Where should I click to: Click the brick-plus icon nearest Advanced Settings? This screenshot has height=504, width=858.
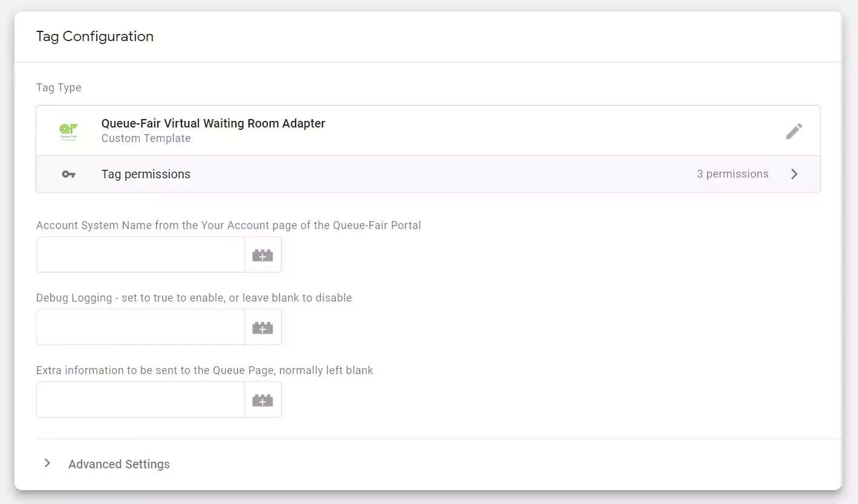coord(262,399)
